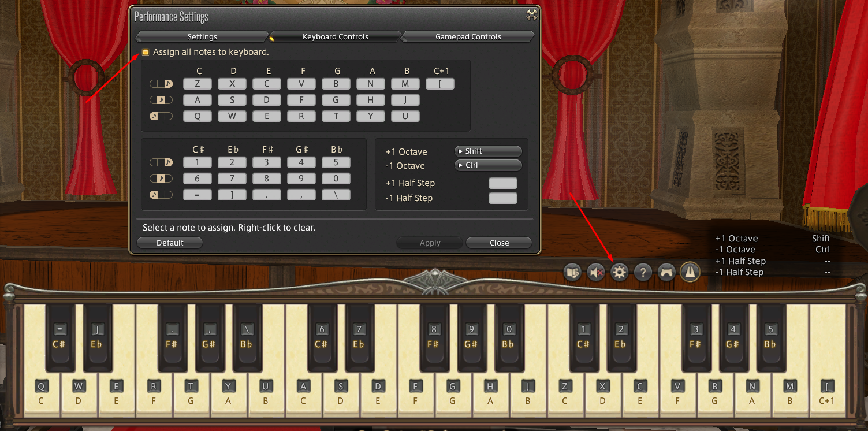Select the 5 key assignment under Bb
This screenshot has height=431, width=868.
click(x=336, y=163)
